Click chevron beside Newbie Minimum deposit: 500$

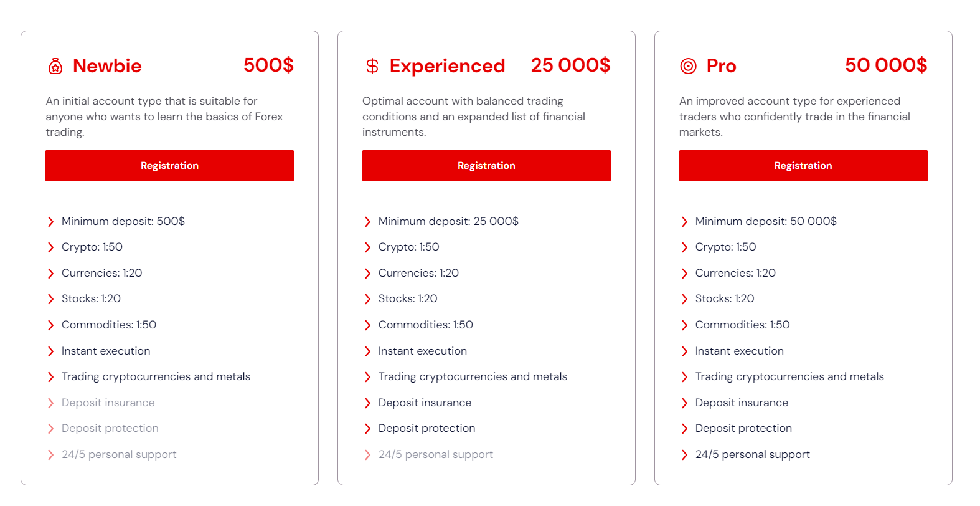51,222
